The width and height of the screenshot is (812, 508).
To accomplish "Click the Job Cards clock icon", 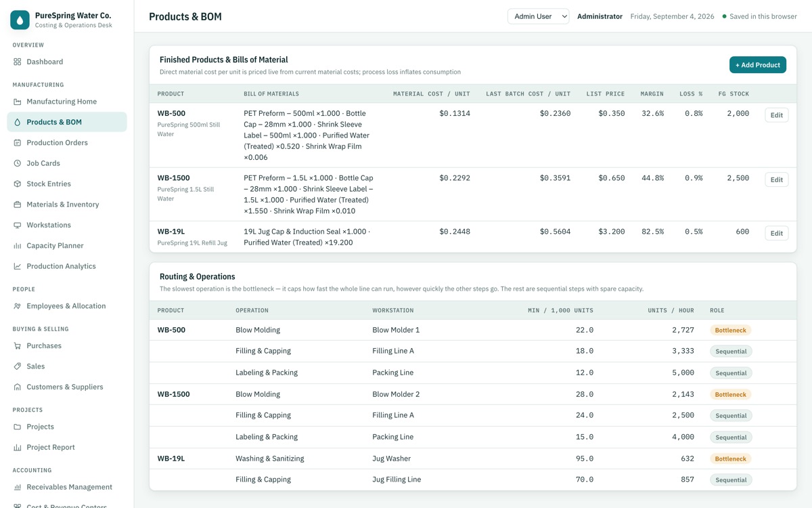I will 18,163.
